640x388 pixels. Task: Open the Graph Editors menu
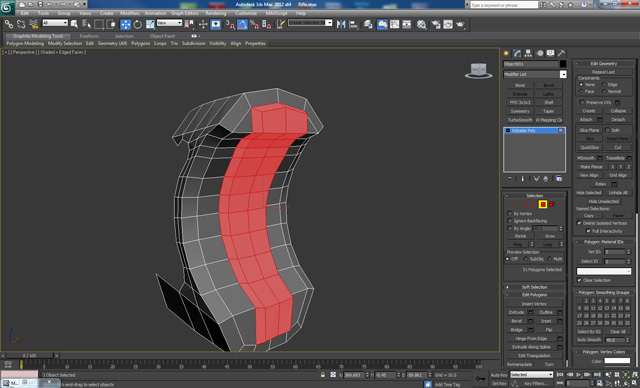(x=185, y=13)
